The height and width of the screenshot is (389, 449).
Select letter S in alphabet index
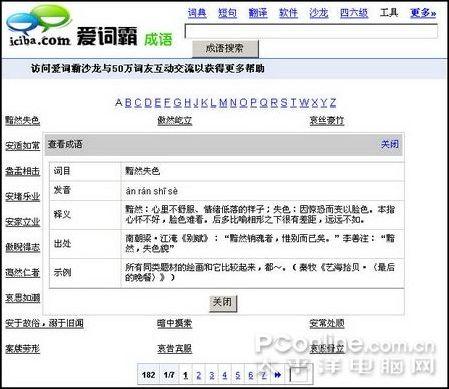[284, 103]
